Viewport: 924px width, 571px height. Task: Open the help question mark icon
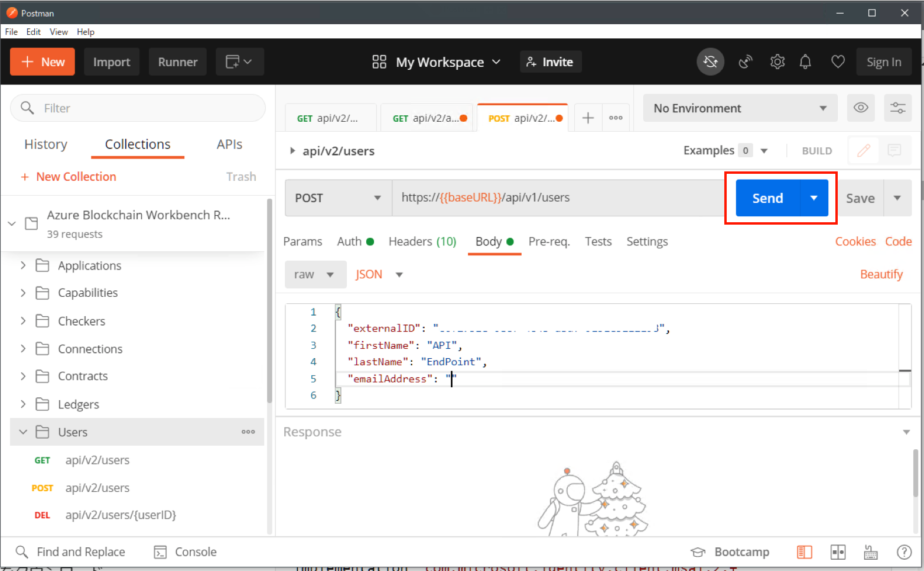904,552
